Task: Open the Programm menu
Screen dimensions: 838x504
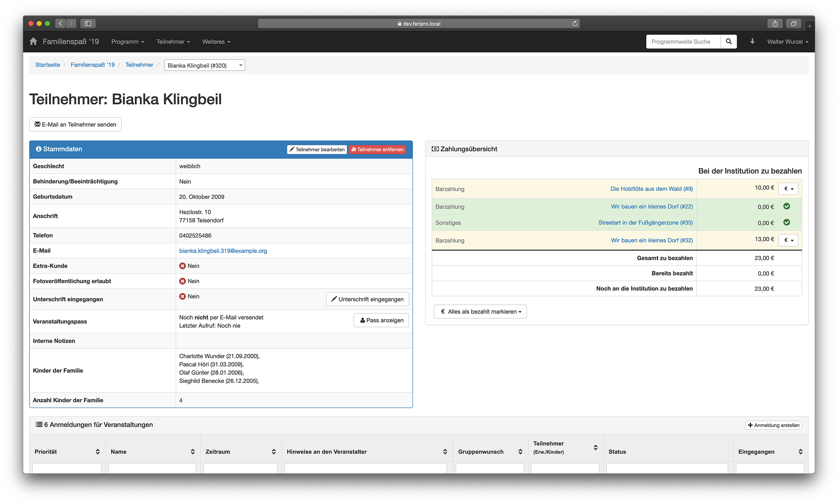Action: (x=128, y=42)
